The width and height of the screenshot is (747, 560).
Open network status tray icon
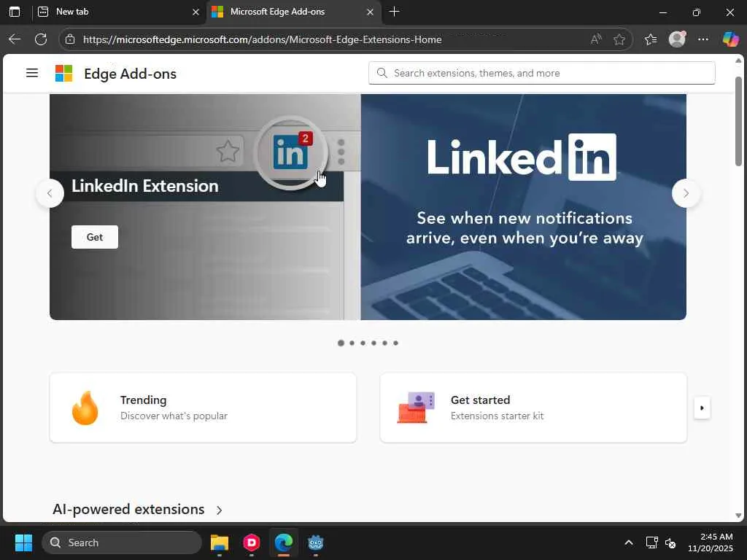coord(651,542)
